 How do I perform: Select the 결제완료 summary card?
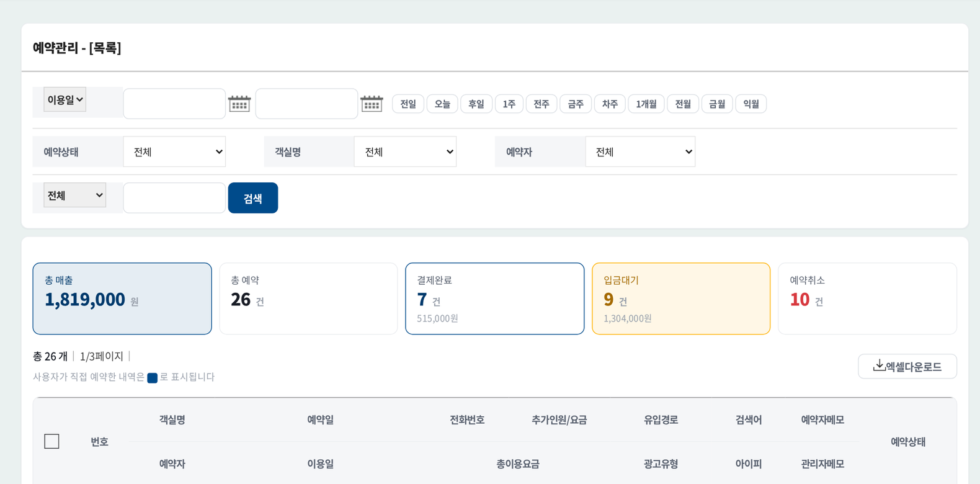pyautogui.click(x=495, y=298)
